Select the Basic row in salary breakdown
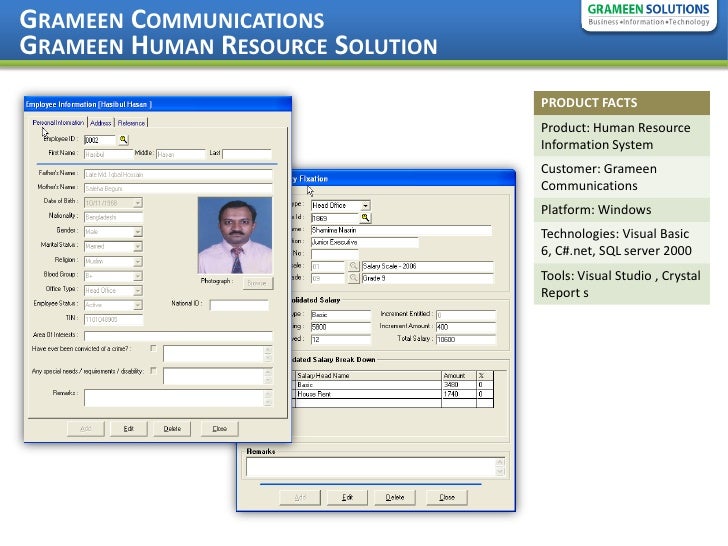This screenshot has height=546, width=728. [394, 385]
